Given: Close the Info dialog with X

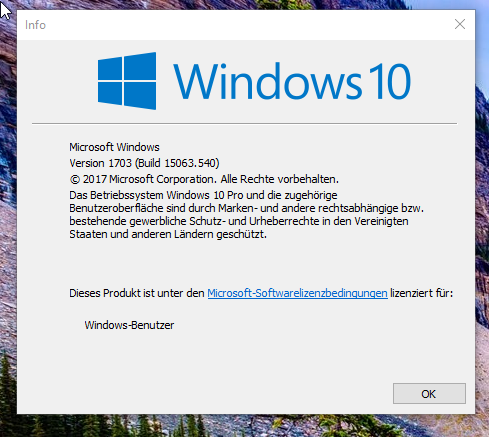Looking at the screenshot, I should tap(460, 24).
